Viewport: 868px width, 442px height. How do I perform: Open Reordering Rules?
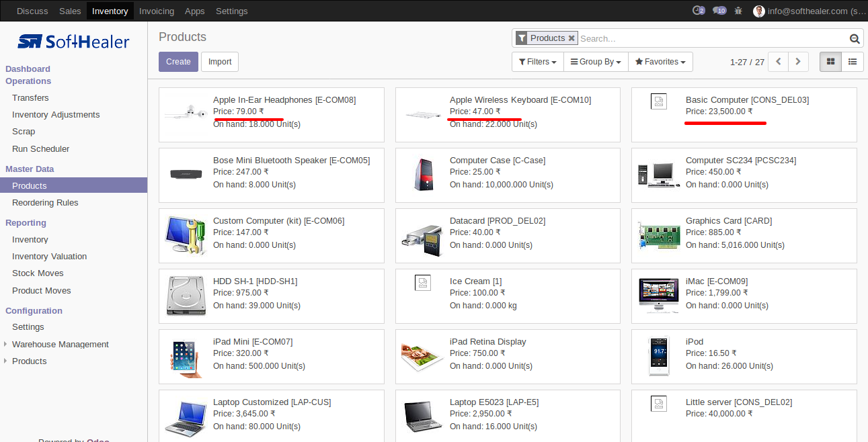(45, 203)
